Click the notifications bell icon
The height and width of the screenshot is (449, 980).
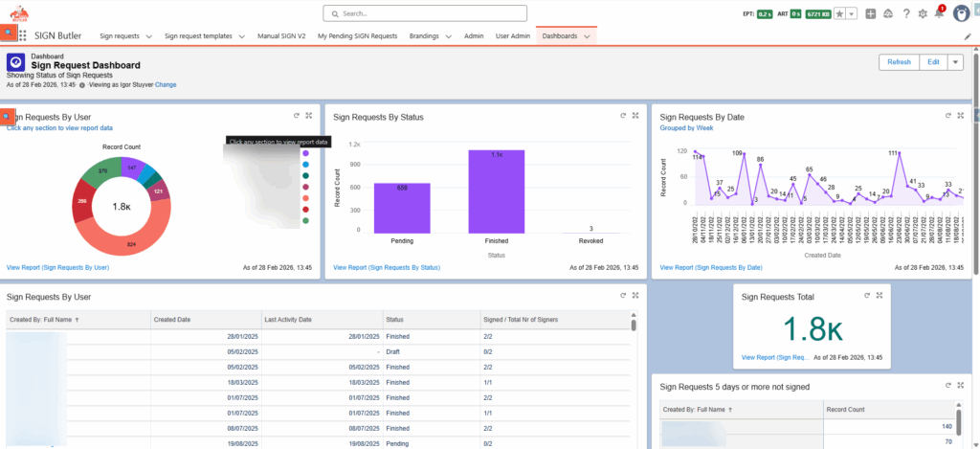point(939,13)
